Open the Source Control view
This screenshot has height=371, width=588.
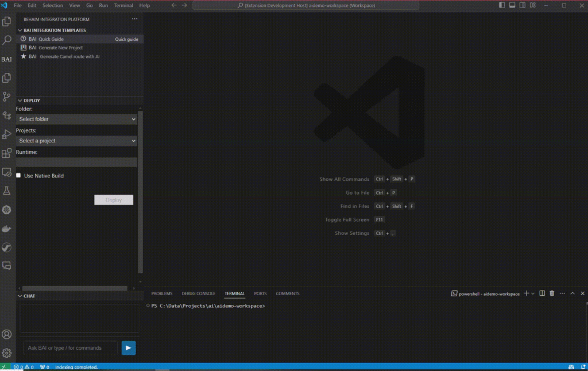[x=7, y=96]
